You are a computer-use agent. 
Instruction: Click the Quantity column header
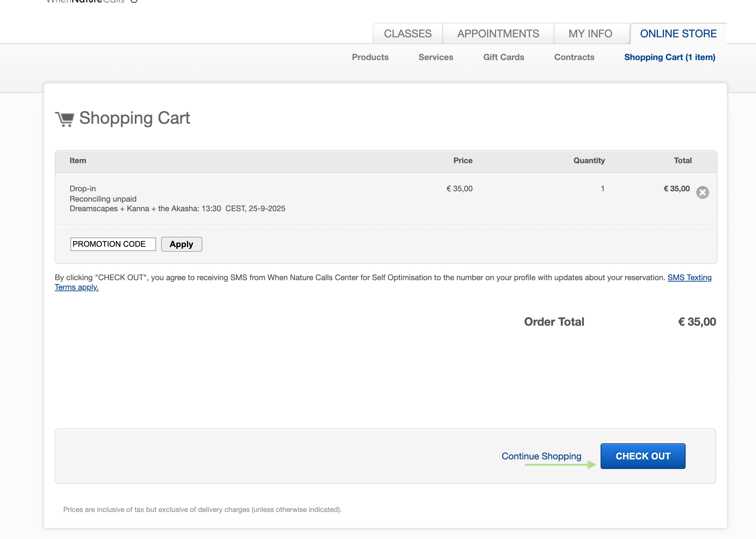tap(589, 161)
